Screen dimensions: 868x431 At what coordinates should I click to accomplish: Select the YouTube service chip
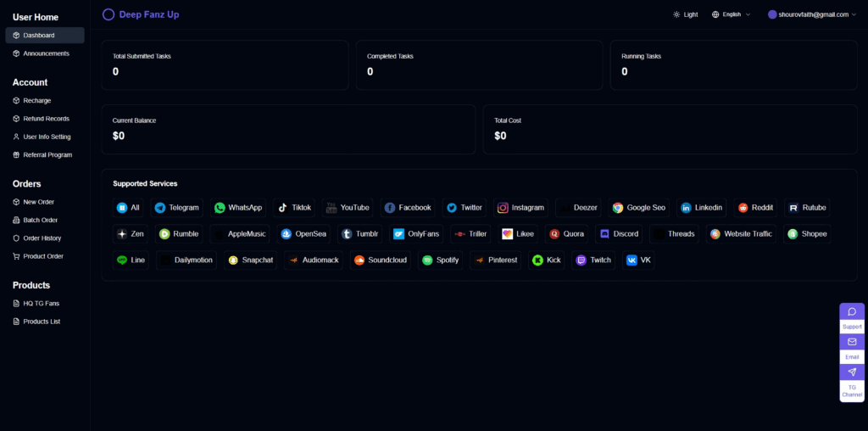(348, 208)
